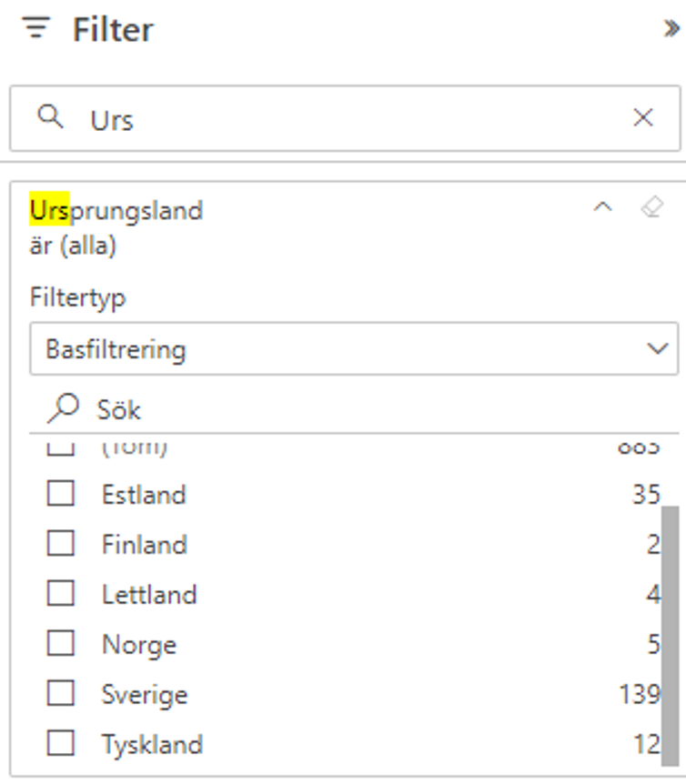This screenshot has width=686, height=784.
Task: Clear the 'Urs' search text with X
Action: [643, 118]
